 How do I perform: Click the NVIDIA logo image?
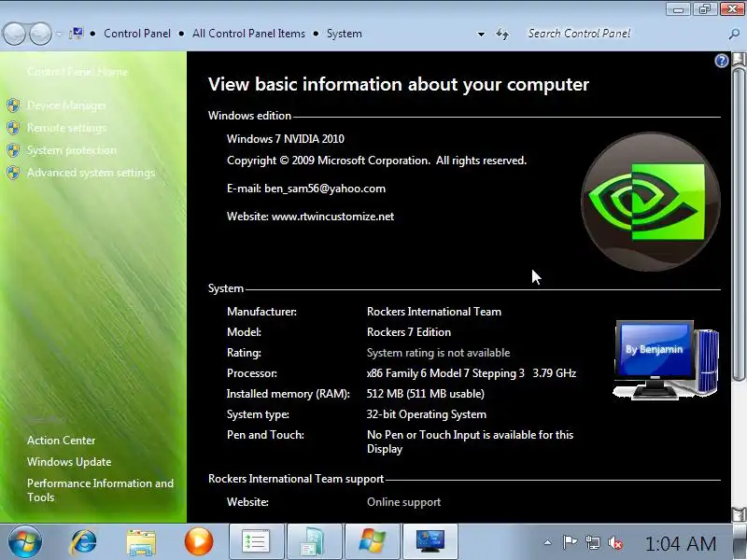click(x=650, y=202)
